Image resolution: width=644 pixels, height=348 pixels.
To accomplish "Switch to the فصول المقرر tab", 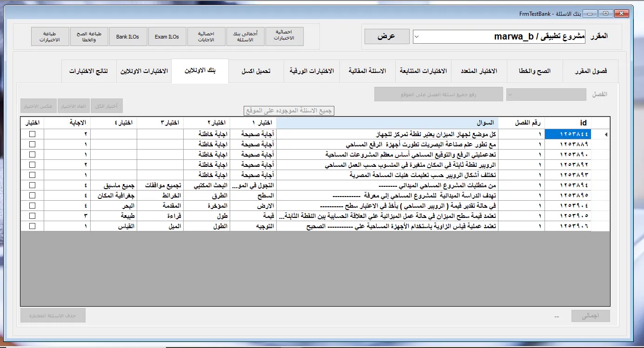I will pos(591,71).
